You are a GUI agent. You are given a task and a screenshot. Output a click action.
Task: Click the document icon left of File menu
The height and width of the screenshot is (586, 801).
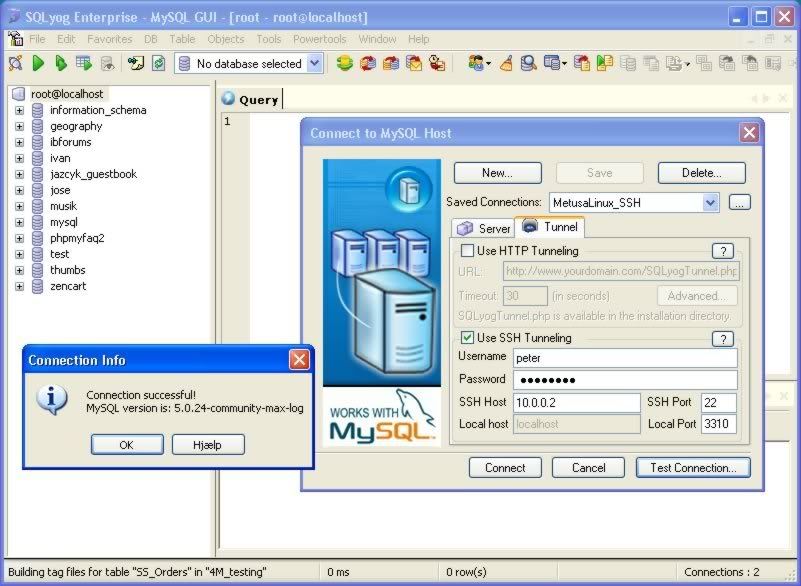click(x=15, y=39)
